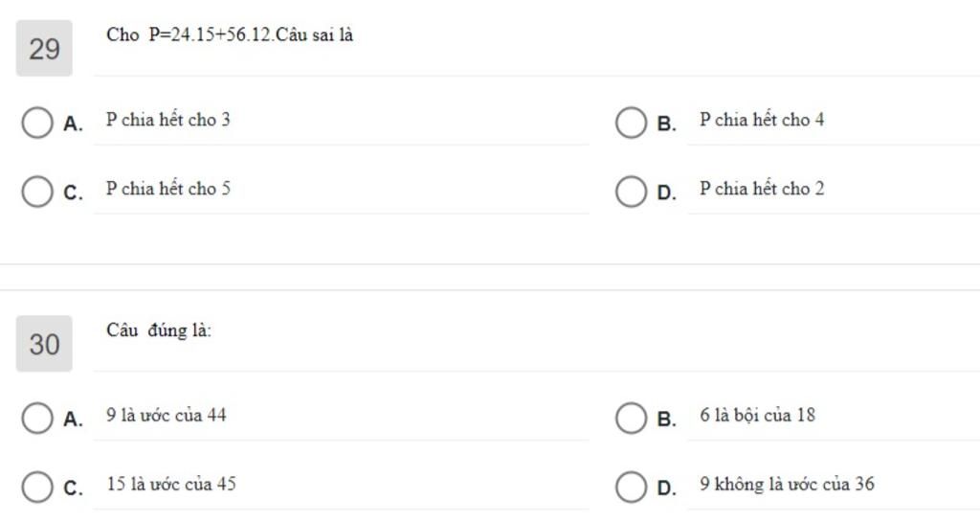The height and width of the screenshot is (522, 980).
Task: Select radio button D in question 30
Action: click(x=631, y=487)
